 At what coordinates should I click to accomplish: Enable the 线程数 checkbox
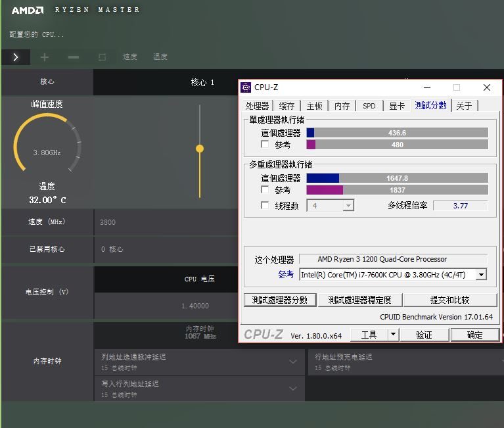[265, 205]
